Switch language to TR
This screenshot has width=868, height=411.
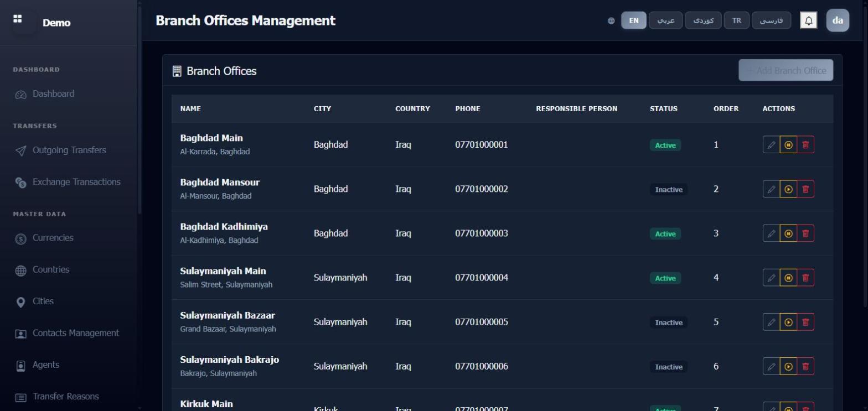(x=737, y=20)
